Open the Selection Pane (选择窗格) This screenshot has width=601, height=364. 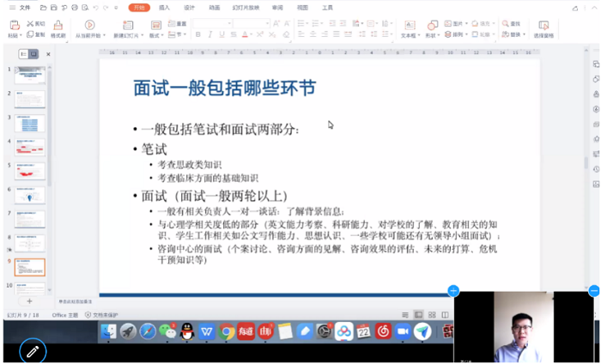tap(543, 26)
